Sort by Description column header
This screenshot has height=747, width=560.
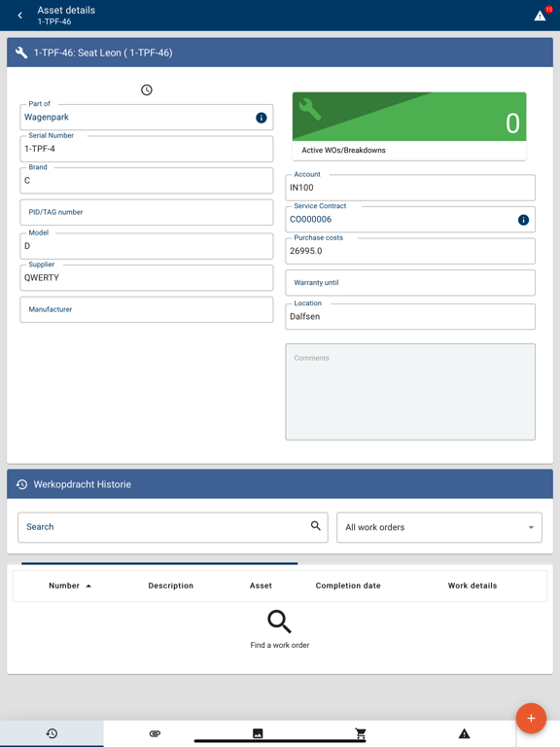pyautogui.click(x=170, y=586)
